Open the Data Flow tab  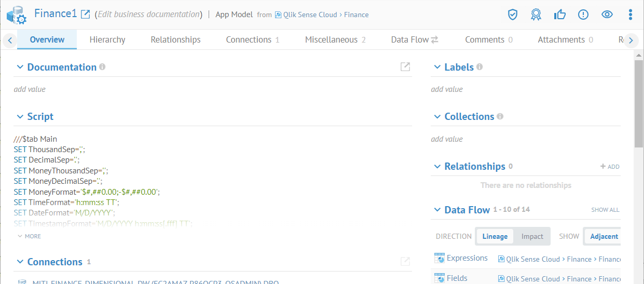click(x=415, y=39)
